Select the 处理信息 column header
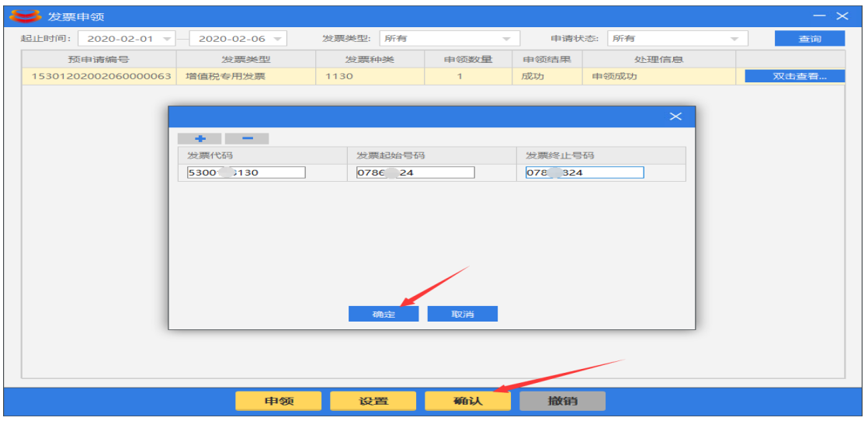This screenshot has height=421, width=868. pyautogui.click(x=658, y=59)
